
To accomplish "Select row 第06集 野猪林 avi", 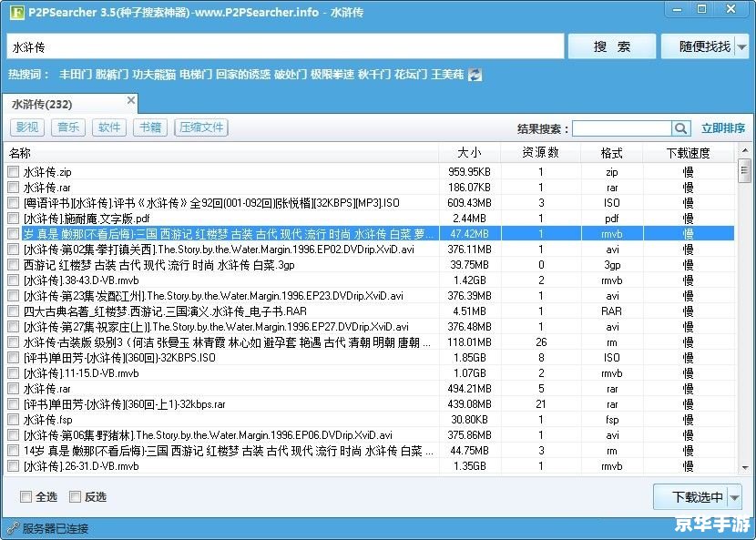I will [369, 435].
